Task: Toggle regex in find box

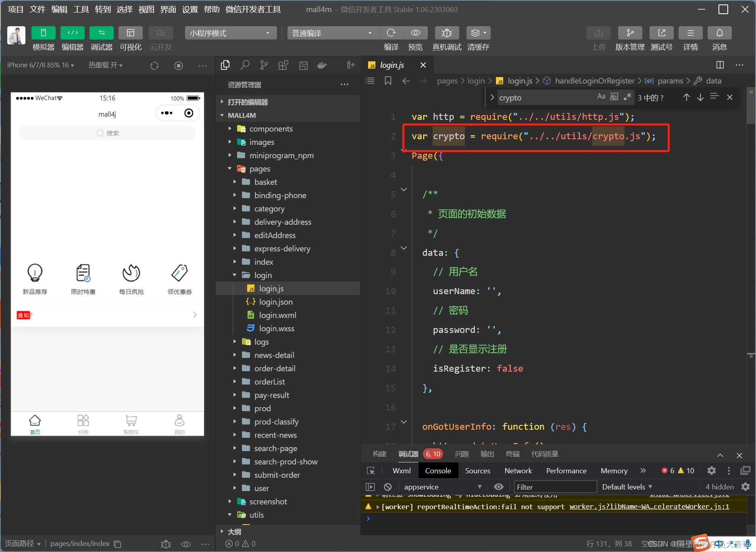Action: click(627, 96)
